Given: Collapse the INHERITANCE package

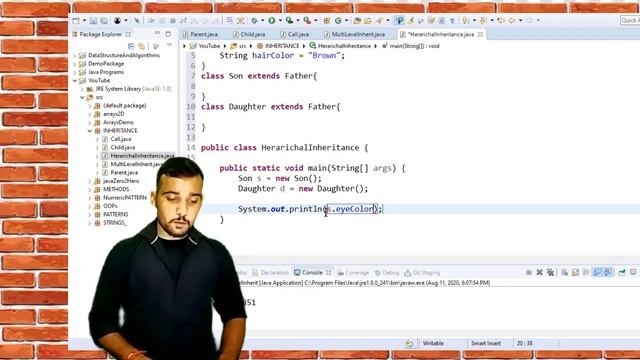Looking at the screenshot, I should click(90, 131).
